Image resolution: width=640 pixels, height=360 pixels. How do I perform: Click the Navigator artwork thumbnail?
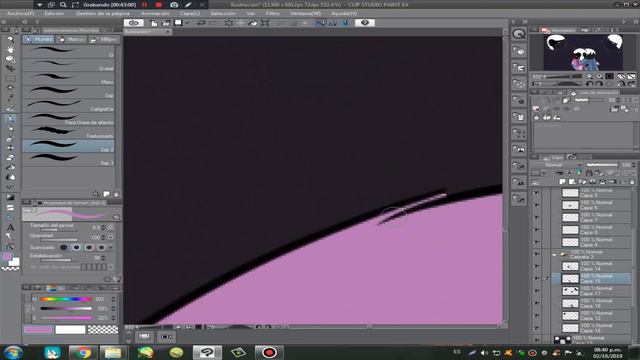pyautogui.click(x=583, y=53)
